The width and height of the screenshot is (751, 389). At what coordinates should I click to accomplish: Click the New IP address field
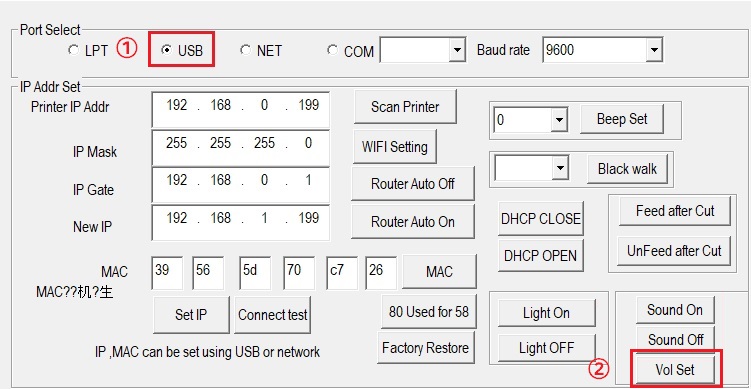(x=240, y=223)
